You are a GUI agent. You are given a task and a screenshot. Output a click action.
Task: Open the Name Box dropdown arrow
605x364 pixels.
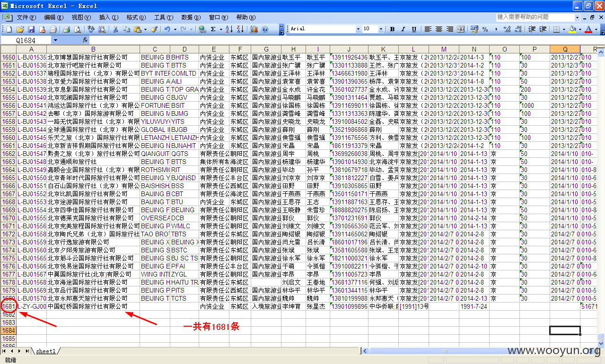[x=55, y=40]
